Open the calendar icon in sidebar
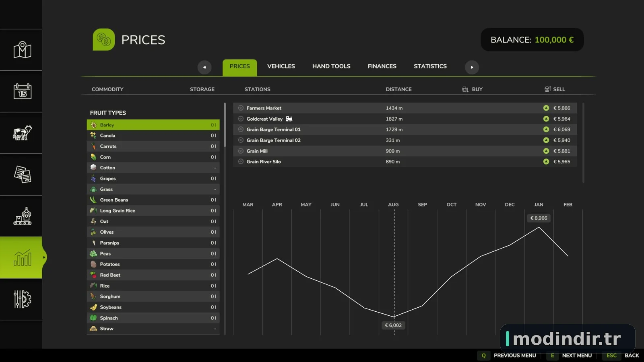The width and height of the screenshot is (644, 362). [22, 91]
